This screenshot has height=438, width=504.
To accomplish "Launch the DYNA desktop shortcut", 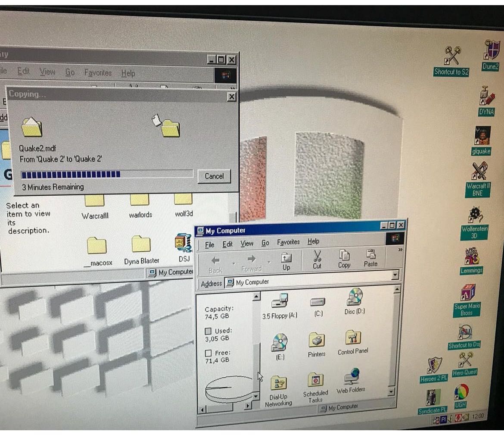I will click(486, 101).
